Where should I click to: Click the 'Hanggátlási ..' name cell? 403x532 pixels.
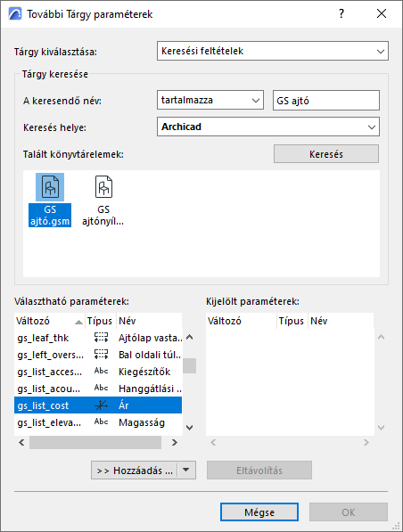coord(150,389)
